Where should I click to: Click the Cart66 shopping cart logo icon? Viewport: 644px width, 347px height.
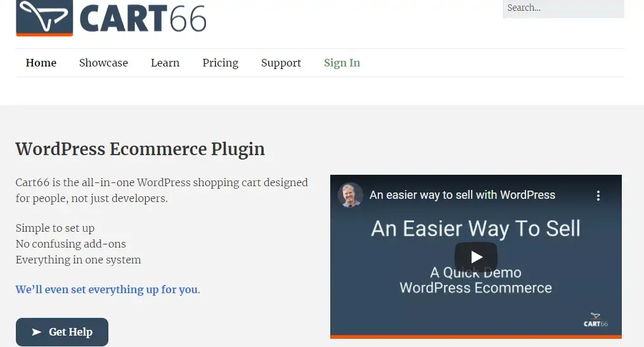tap(44, 16)
